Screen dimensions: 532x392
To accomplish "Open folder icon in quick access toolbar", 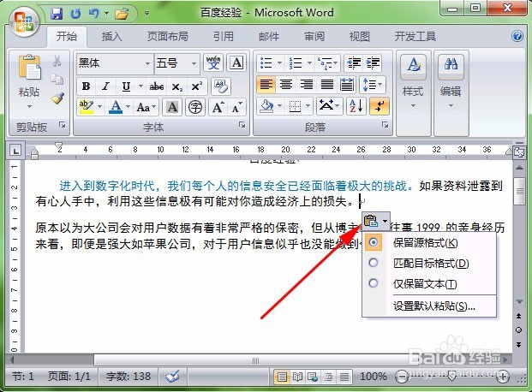I will coord(122,14).
